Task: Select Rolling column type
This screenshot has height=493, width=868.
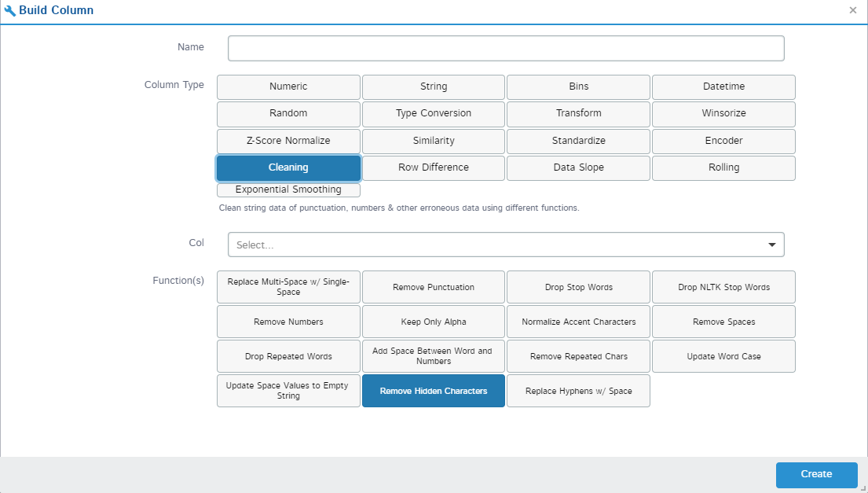Action: click(723, 167)
